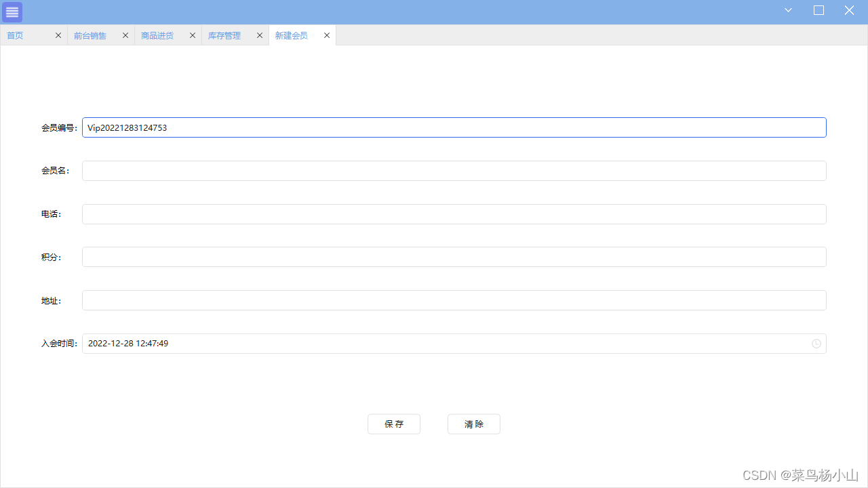Click the 电话 input field
Image resolution: width=868 pixels, height=488 pixels.
point(454,214)
